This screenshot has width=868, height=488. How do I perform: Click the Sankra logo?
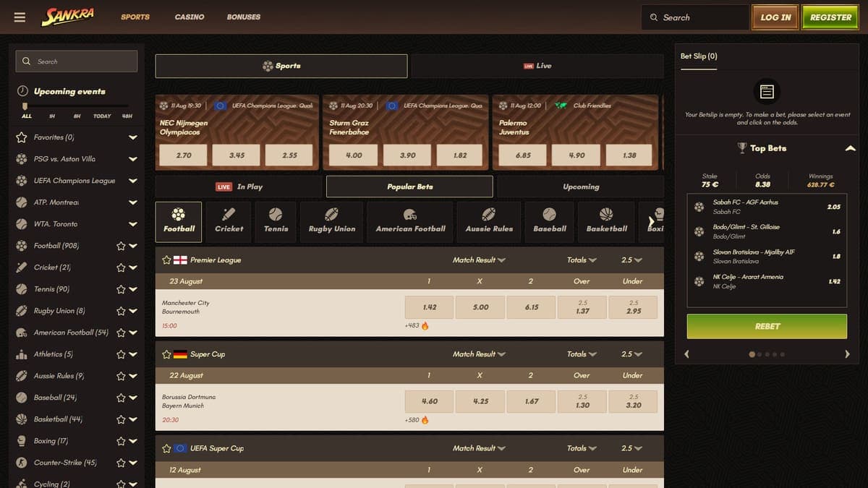[67, 16]
